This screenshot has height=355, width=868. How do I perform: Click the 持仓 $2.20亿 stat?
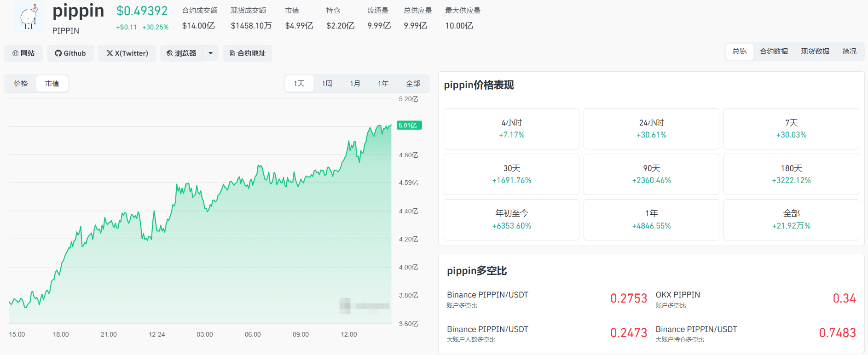point(340,18)
